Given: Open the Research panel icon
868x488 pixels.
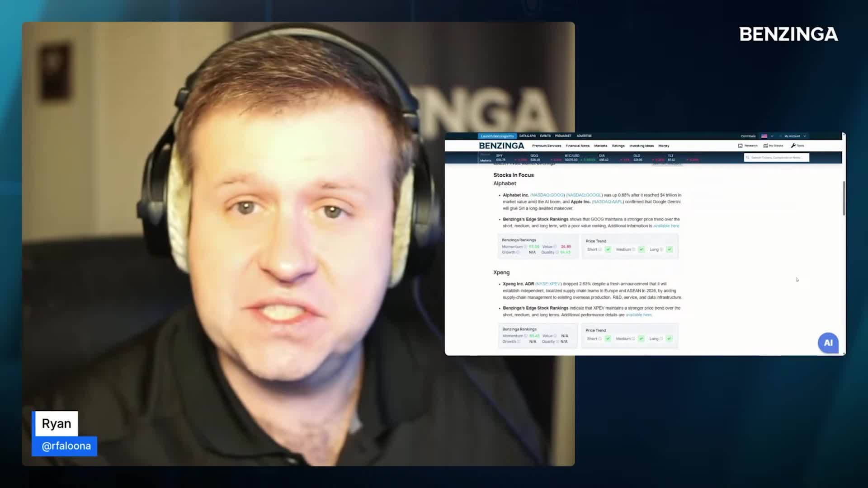Looking at the screenshot, I should coord(741,145).
